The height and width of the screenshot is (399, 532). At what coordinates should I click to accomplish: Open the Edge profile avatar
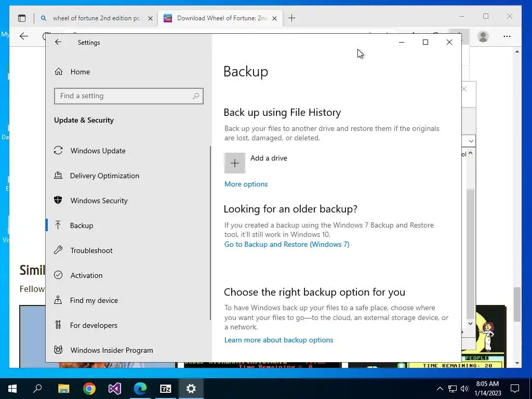coord(483,36)
